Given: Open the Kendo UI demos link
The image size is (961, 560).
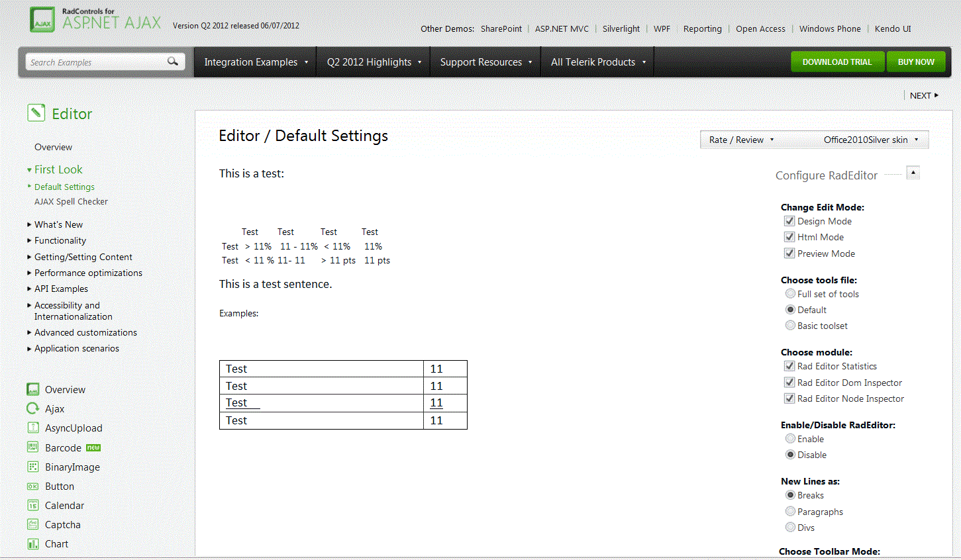Looking at the screenshot, I should tap(893, 28).
